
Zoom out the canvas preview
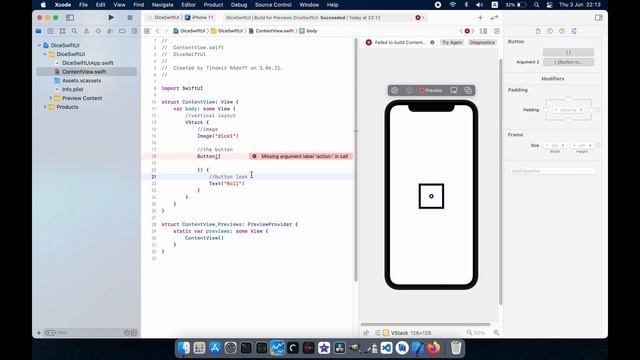click(x=469, y=333)
